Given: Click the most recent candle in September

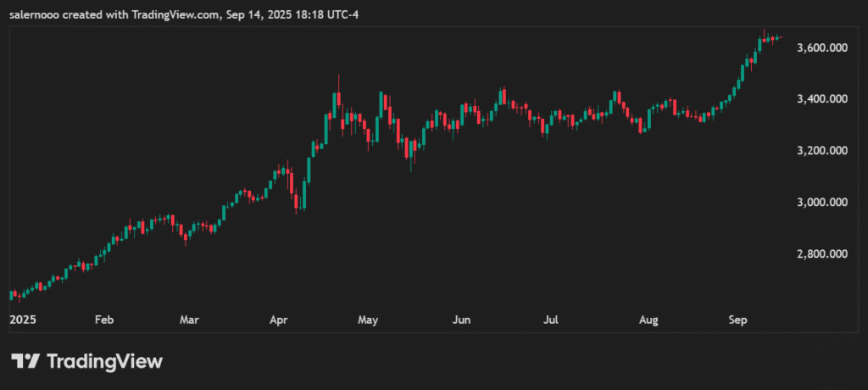Looking at the screenshot, I should [779, 37].
